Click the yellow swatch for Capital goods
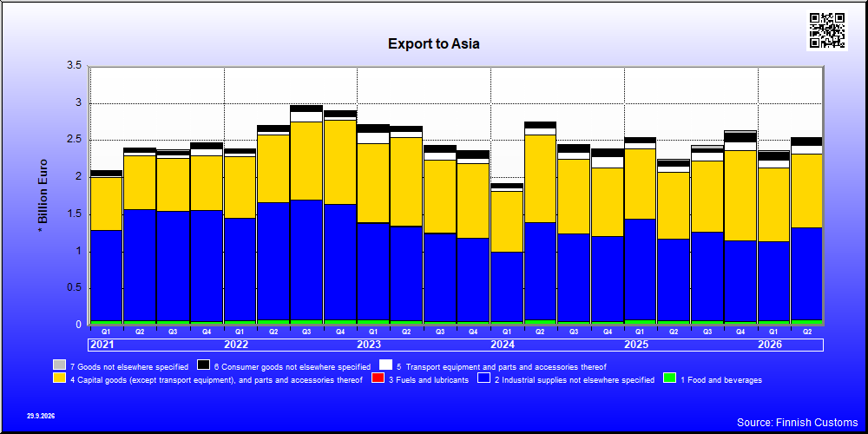 click(59, 378)
